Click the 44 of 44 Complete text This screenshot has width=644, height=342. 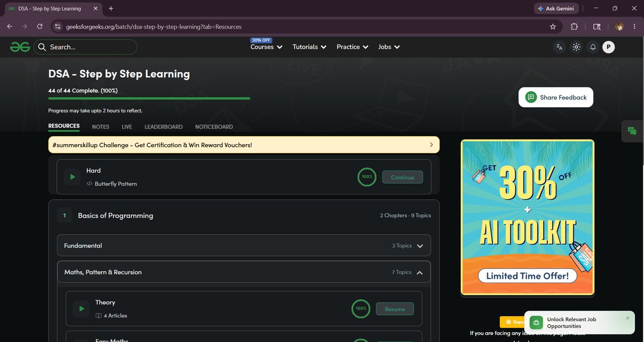coord(83,91)
